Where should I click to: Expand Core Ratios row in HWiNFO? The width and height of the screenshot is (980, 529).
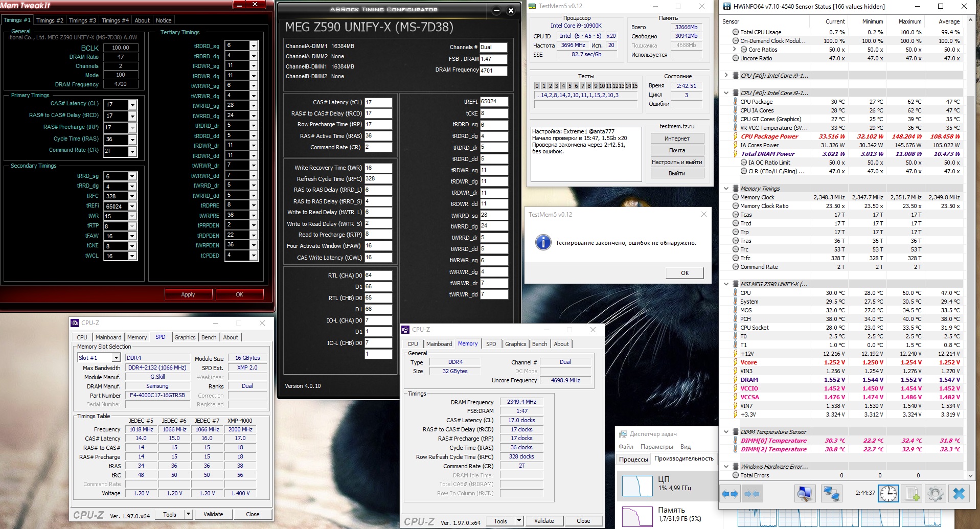pos(735,50)
